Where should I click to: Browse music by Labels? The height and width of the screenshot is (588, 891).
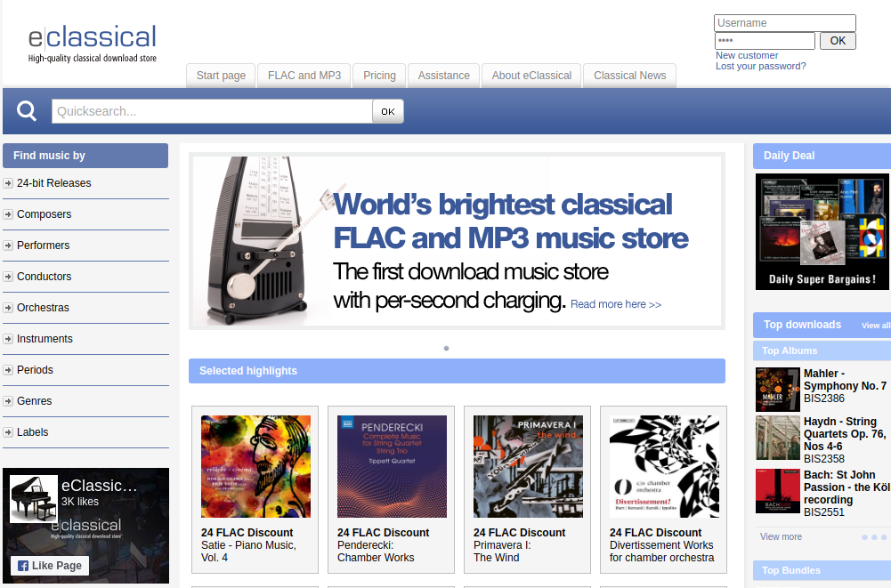(33, 432)
